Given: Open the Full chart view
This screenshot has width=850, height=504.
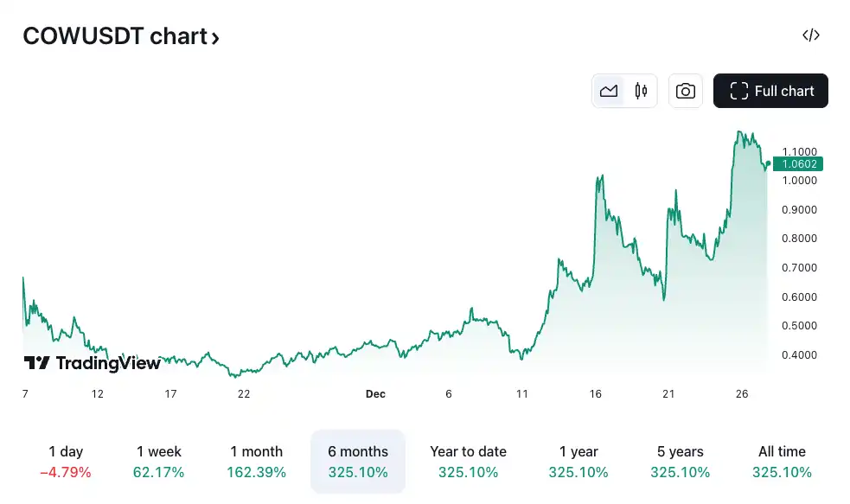Looking at the screenshot, I should [x=770, y=91].
